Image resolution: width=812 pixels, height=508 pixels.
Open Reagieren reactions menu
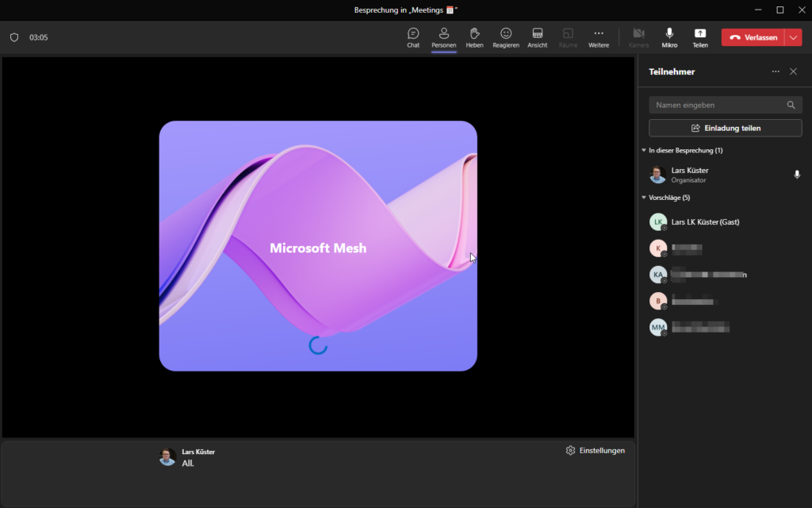(x=506, y=37)
